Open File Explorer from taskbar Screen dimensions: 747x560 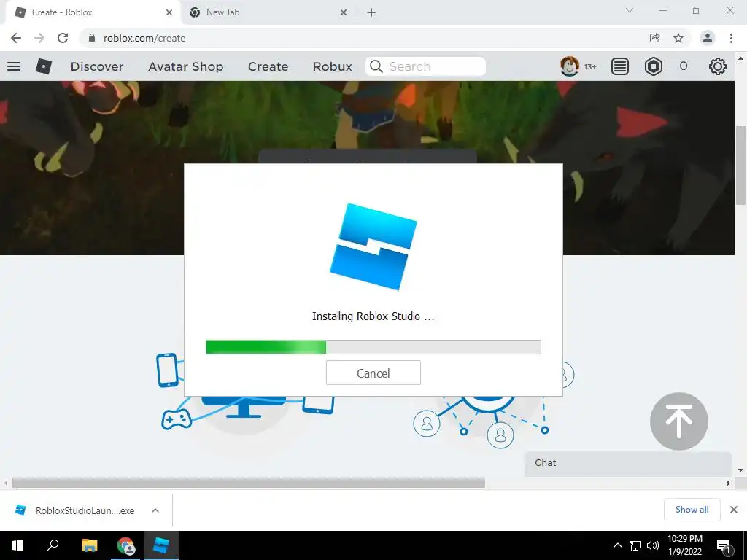(x=90, y=545)
